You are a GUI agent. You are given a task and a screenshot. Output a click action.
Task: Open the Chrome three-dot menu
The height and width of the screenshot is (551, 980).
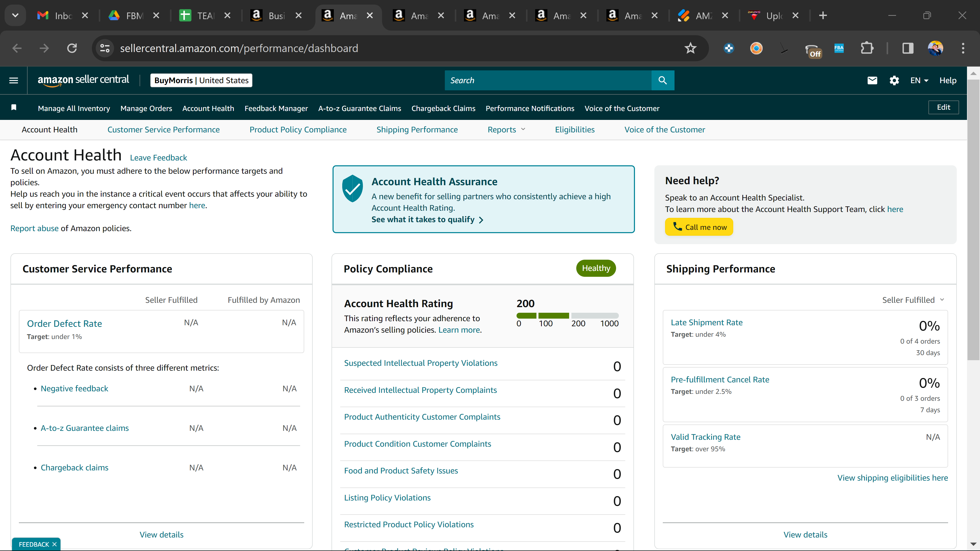coord(963,48)
